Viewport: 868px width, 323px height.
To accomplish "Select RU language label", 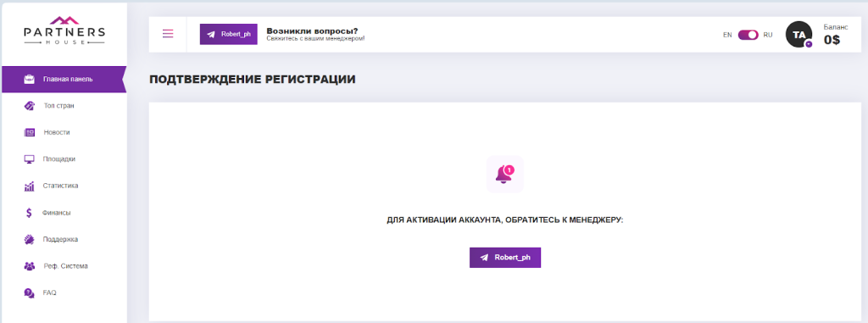I will (x=768, y=35).
